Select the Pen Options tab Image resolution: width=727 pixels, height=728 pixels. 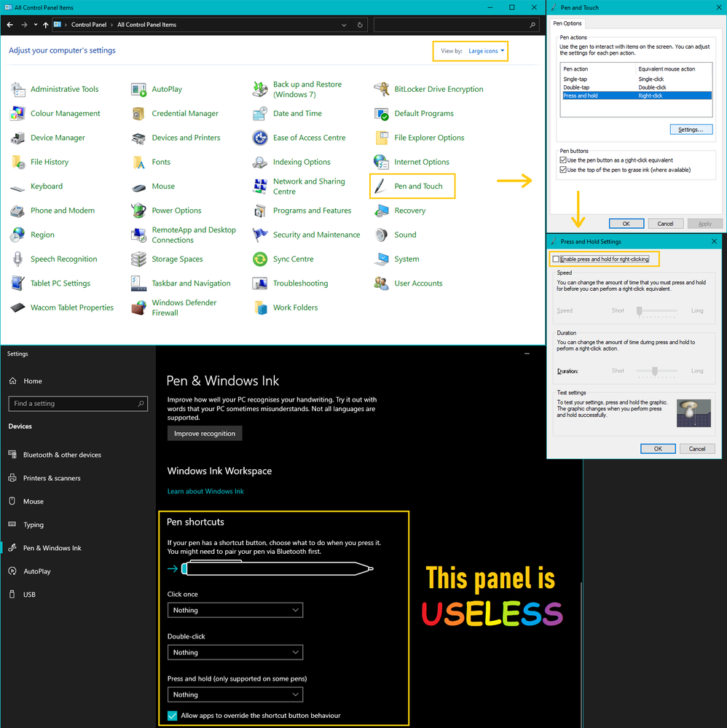[x=567, y=23]
